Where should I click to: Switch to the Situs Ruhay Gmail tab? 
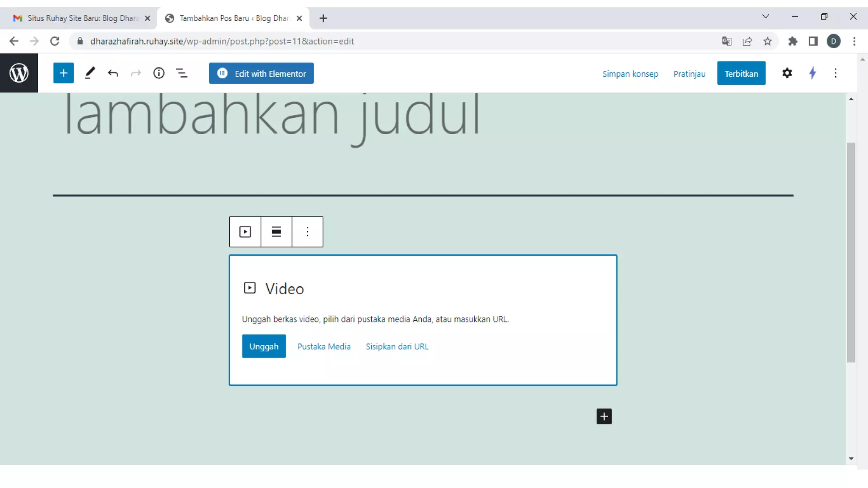coord(78,18)
